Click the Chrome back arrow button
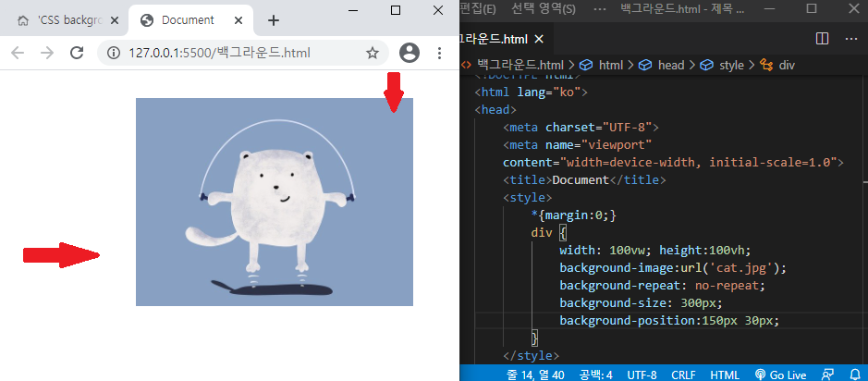Viewport: 868px width, 381px height. pyautogui.click(x=18, y=53)
